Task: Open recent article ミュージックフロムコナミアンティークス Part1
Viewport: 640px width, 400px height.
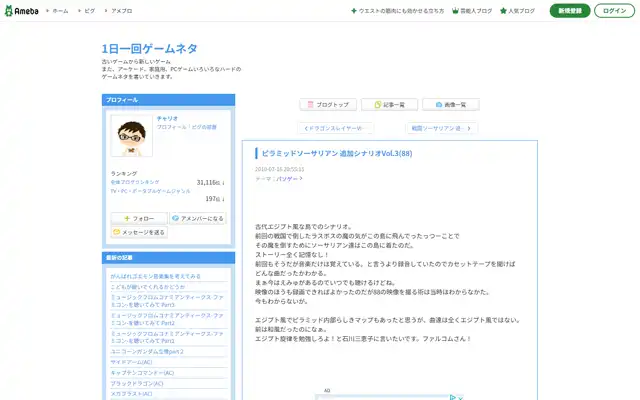Action: coord(167,337)
